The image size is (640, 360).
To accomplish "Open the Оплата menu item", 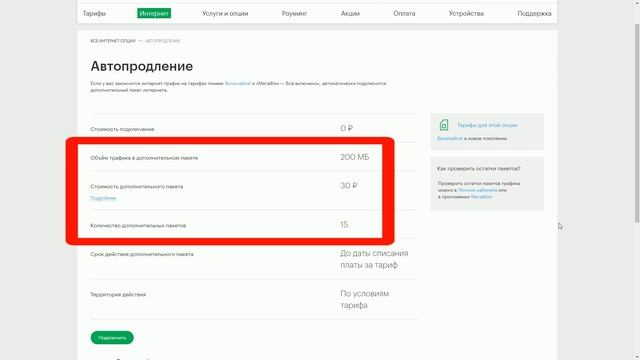I will coord(404,13).
